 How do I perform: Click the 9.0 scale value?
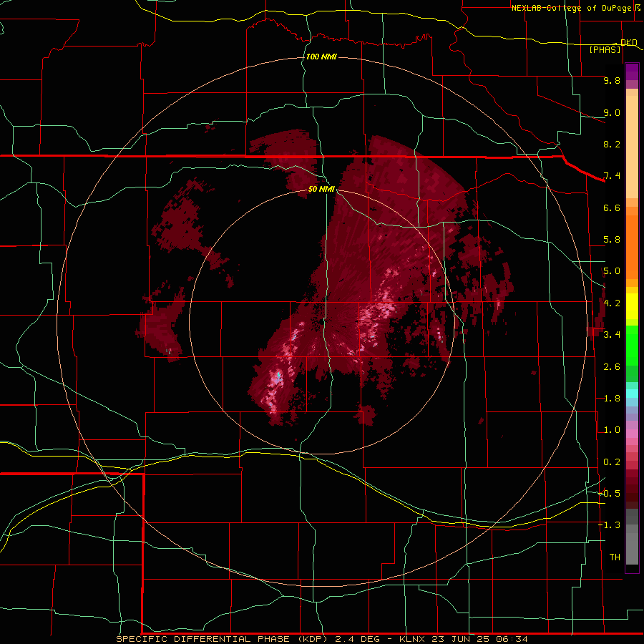(x=612, y=112)
